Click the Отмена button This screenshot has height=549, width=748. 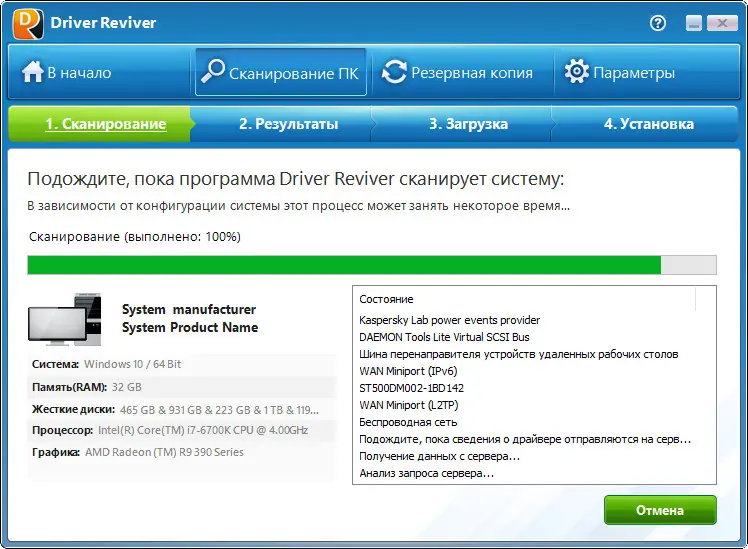[x=660, y=510]
